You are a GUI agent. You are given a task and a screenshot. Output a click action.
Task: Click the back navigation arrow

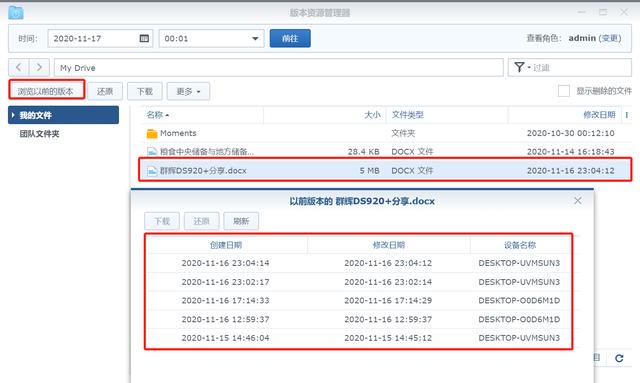[19, 67]
